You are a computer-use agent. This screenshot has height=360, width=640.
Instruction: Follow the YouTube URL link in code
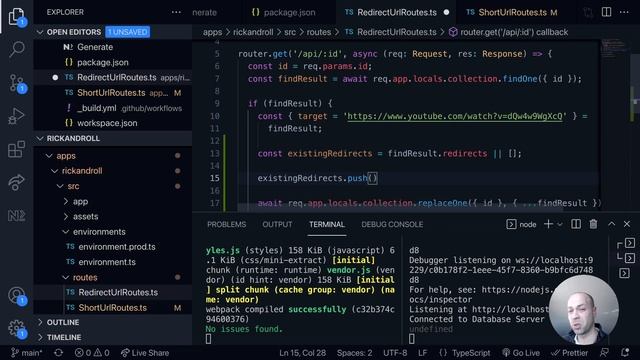click(x=454, y=116)
